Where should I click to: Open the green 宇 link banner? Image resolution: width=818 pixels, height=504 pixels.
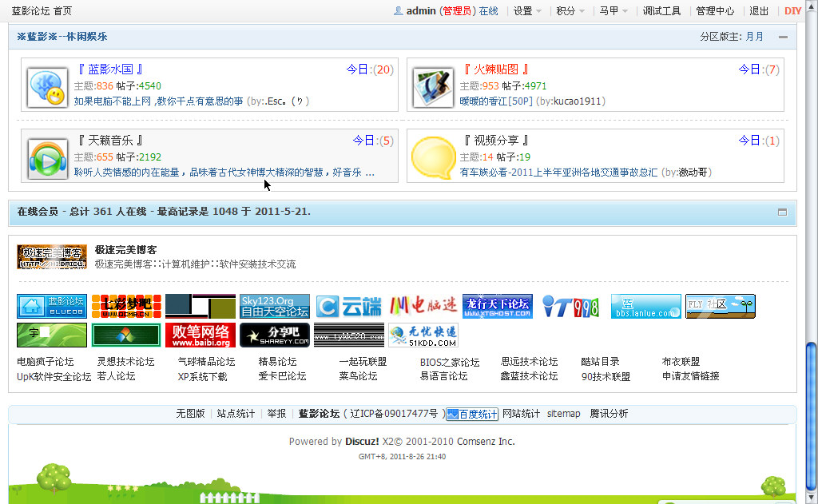coord(52,335)
